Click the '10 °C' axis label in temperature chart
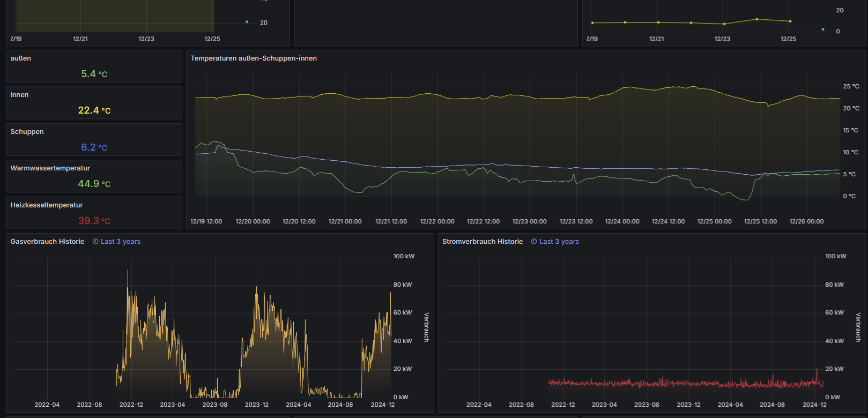The image size is (868, 418). 851,152
